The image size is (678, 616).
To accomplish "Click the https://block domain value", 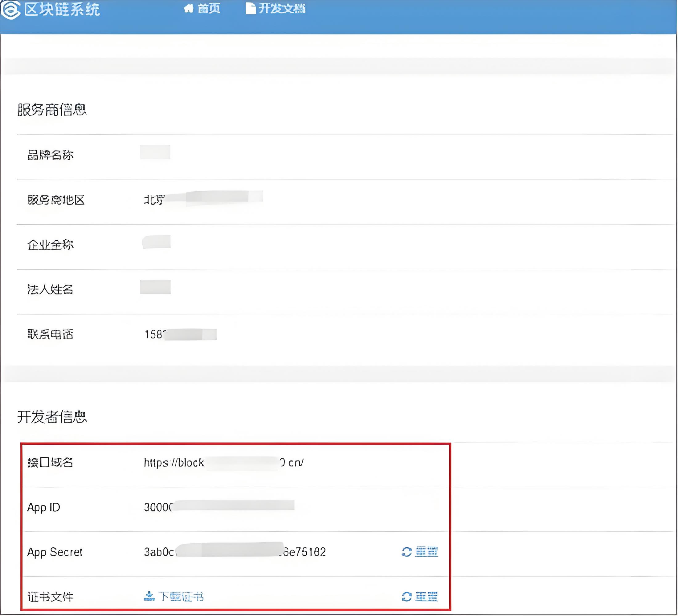I will click(x=224, y=463).
